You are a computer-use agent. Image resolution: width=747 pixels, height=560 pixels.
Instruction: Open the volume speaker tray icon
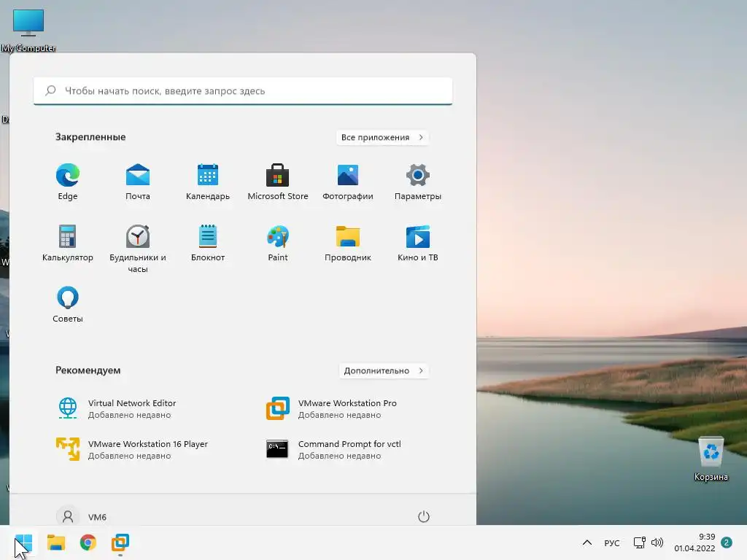(657, 542)
